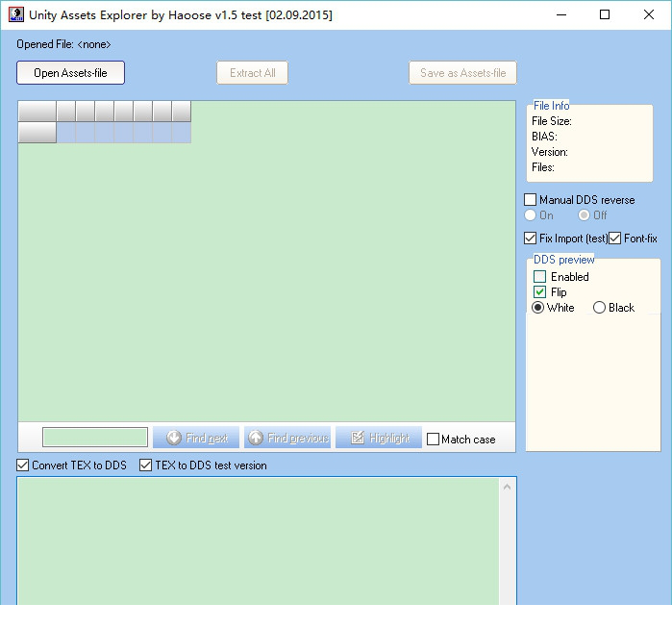672x629 pixels.
Task: Minimize the Unity Assets Explorer window
Action: coord(561,14)
